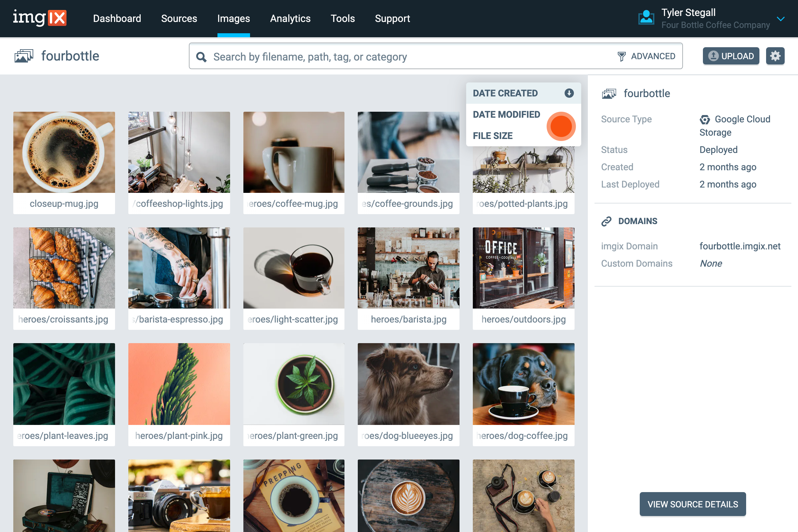Toggle the sort direction on Date Created

(x=569, y=93)
